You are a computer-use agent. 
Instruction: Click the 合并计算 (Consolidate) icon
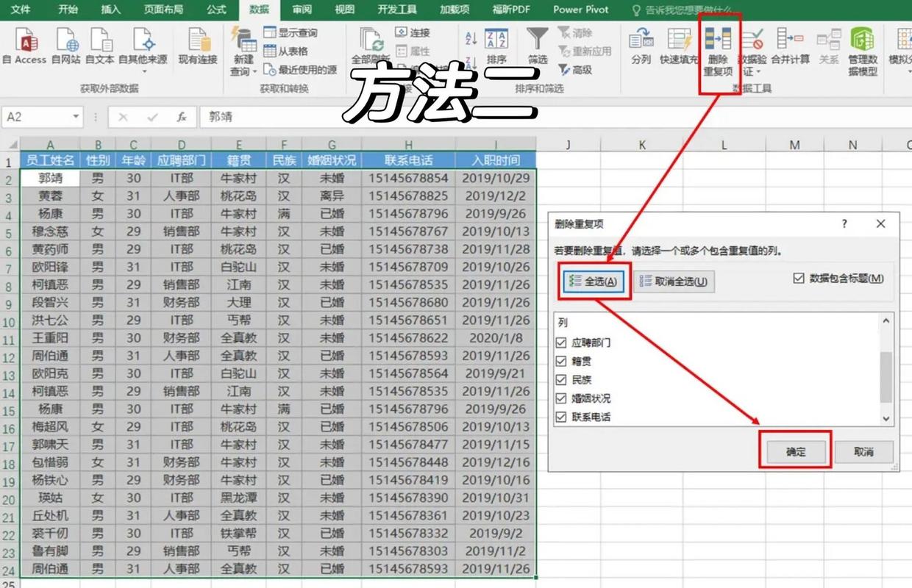coord(790,40)
